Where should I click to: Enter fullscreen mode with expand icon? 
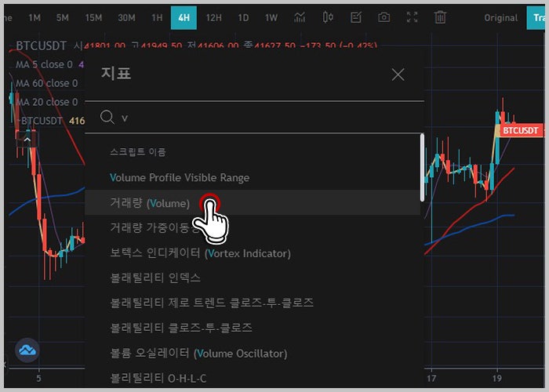pos(412,17)
